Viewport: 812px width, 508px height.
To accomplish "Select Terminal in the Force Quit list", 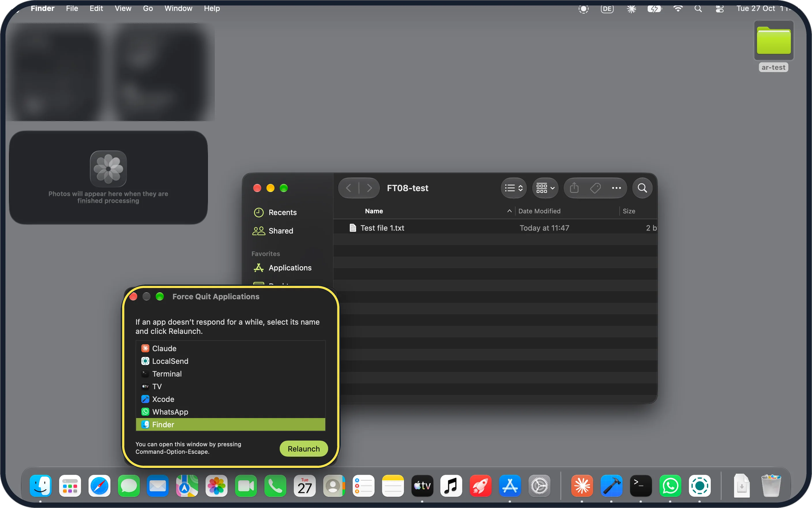I will click(x=230, y=374).
